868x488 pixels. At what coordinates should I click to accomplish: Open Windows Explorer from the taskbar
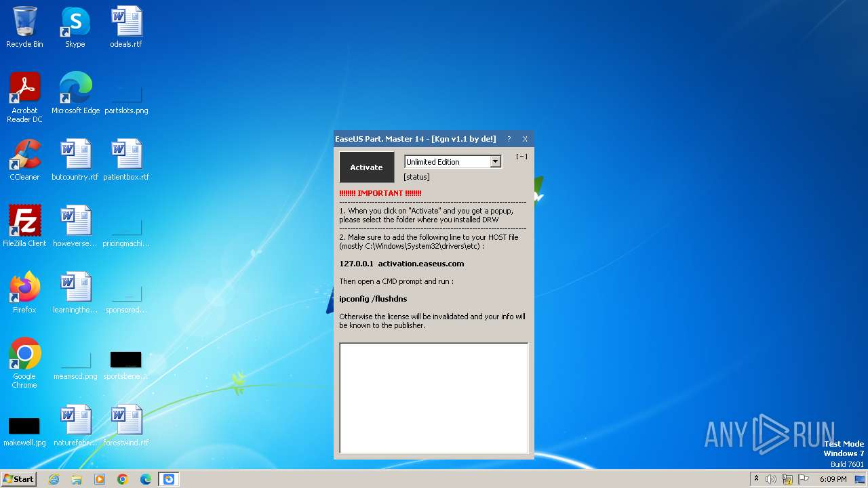click(x=77, y=479)
